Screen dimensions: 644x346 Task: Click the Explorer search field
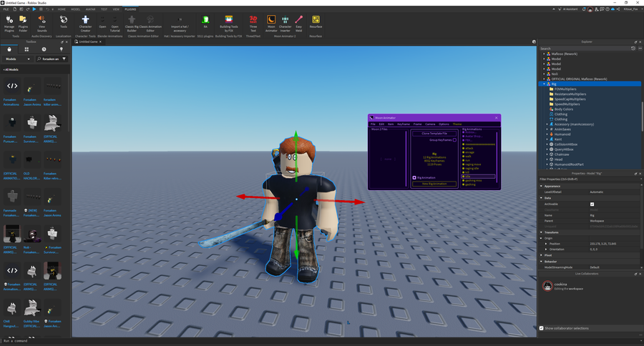(585, 49)
